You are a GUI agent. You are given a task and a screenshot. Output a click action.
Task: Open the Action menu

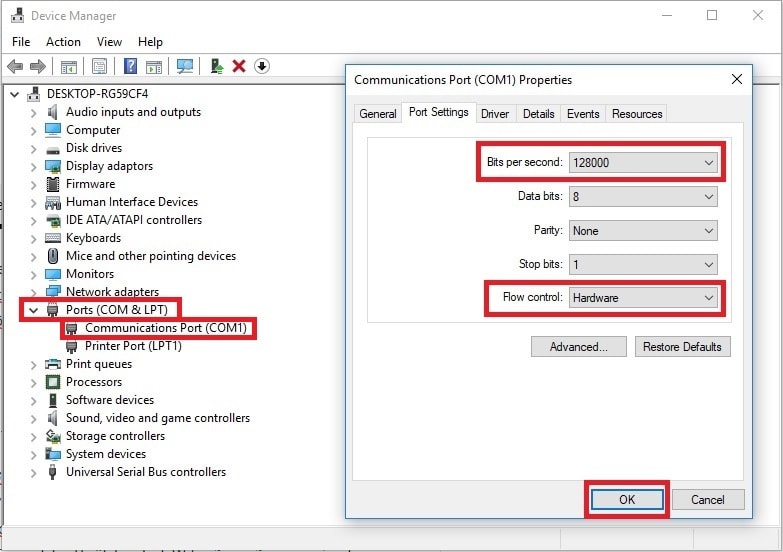[x=63, y=42]
